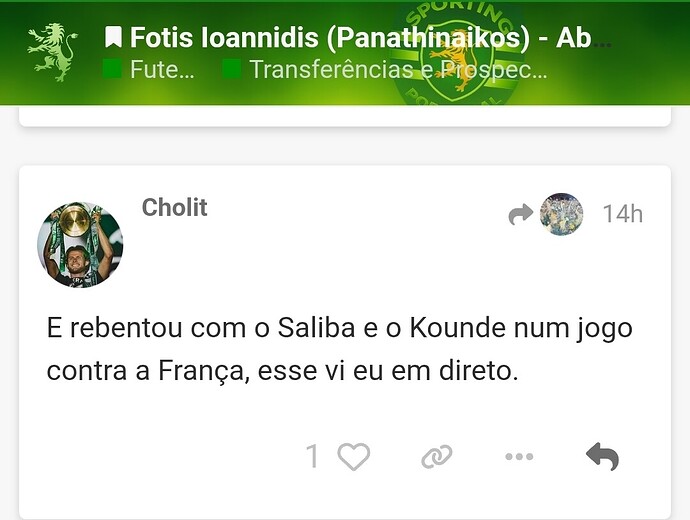Viewport: 690px width, 520px height.
Task: Expand the truncated title ellipsis in the header
Action: [602, 43]
